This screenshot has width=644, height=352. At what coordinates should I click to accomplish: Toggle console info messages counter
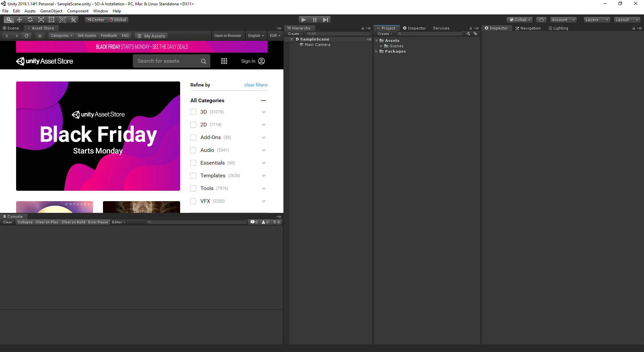click(254, 222)
